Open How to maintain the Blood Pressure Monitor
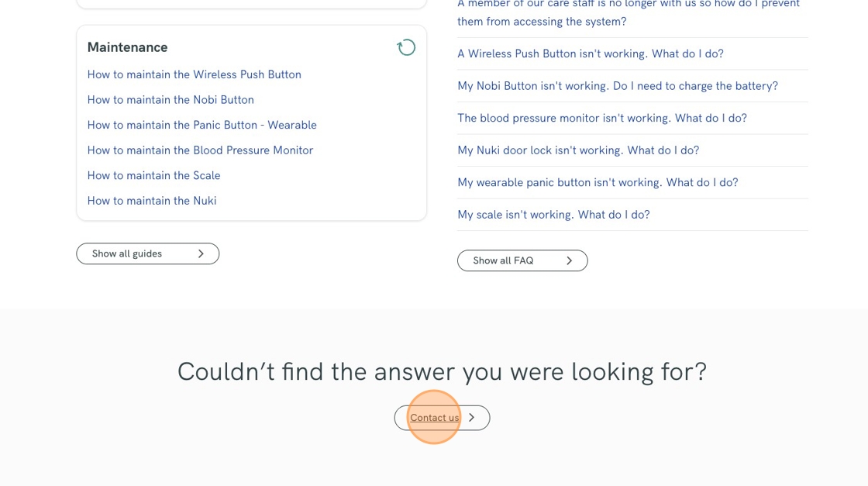The image size is (868, 486). [x=200, y=150]
